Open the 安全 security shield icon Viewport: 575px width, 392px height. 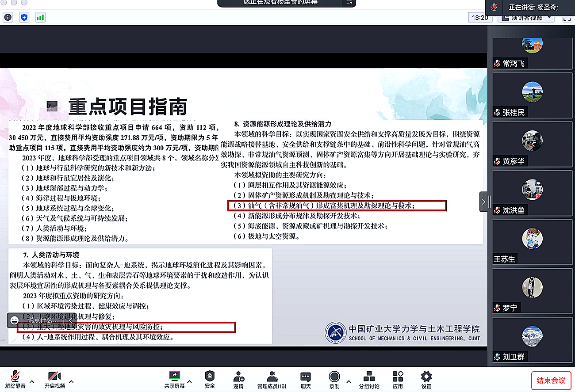210,376
